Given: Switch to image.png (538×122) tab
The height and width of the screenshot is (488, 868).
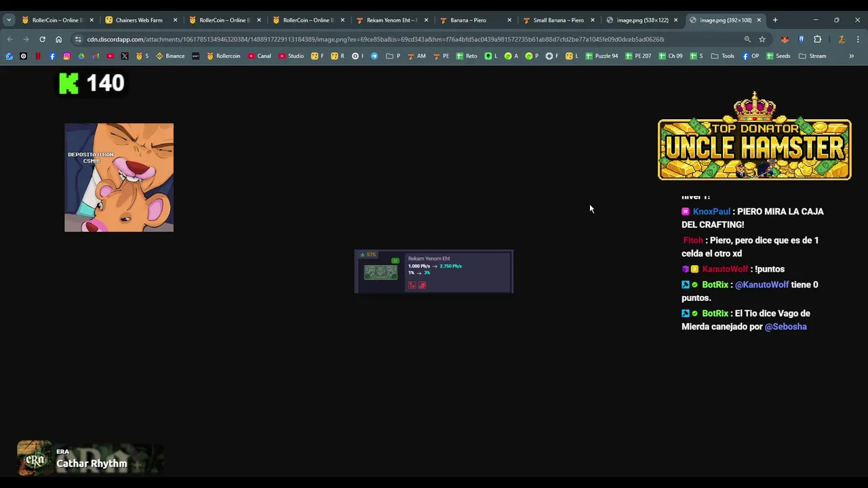Looking at the screenshot, I should tap(642, 20).
